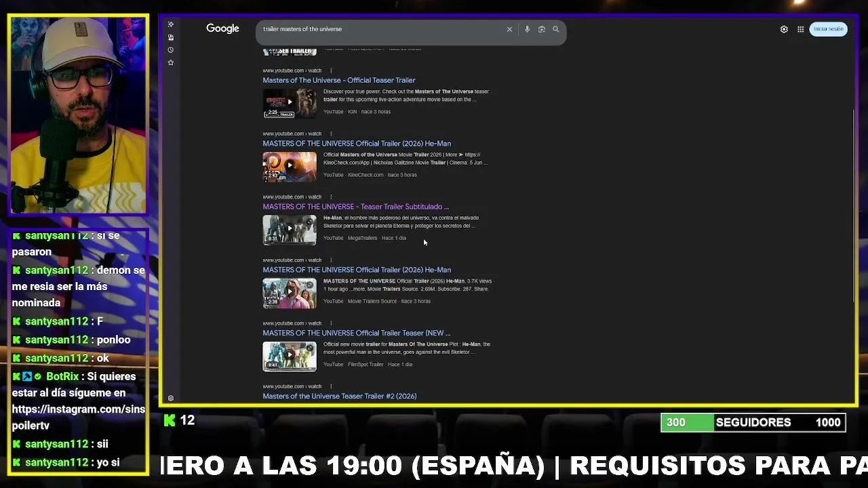Click 'MegaTrailers' source text
The width and height of the screenshot is (868, 488).
click(362, 238)
